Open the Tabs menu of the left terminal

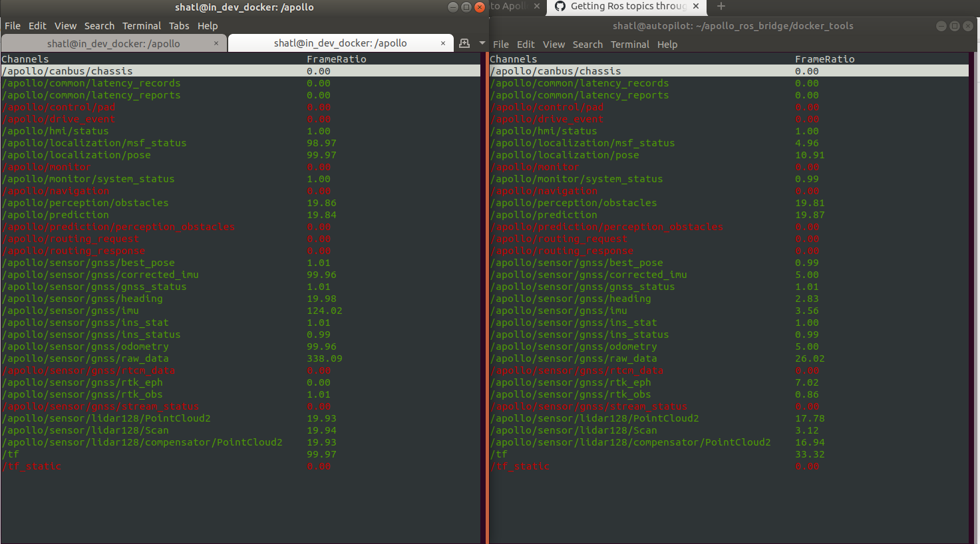(178, 26)
